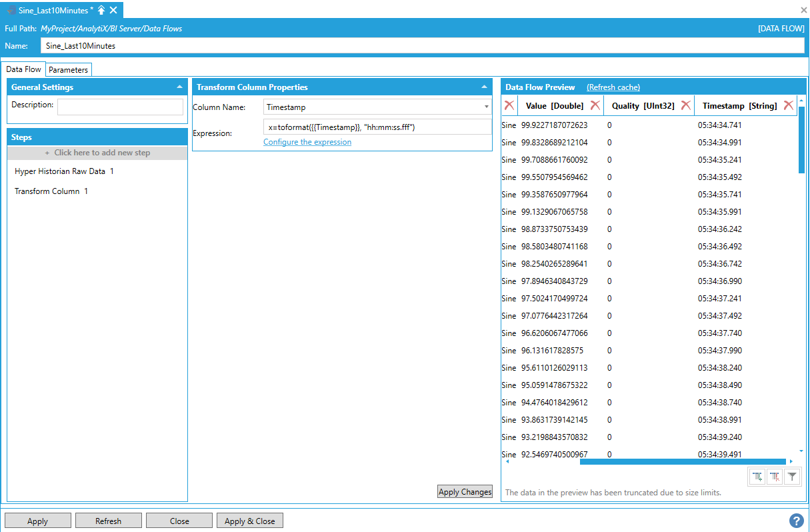Select the Data Flow tab
The image size is (810, 532).
24,69
